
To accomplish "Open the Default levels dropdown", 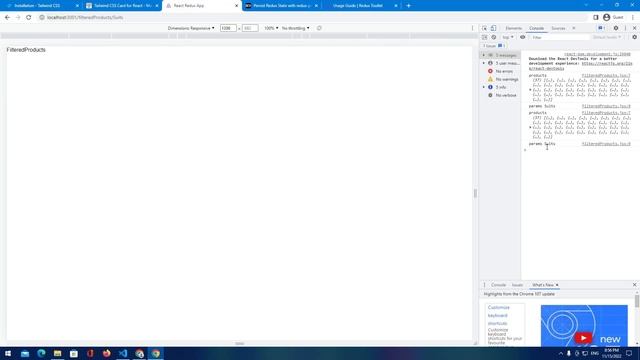I will click(607, 37).
